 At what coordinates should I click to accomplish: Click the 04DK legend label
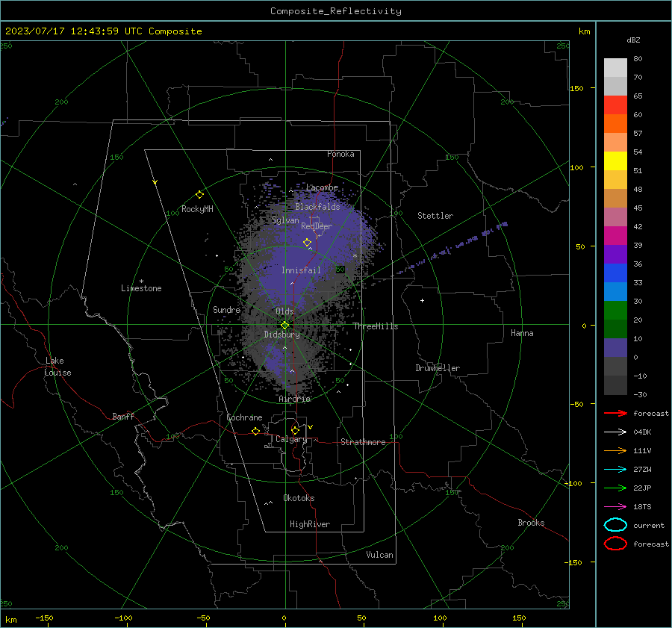(x=642, y=432)
